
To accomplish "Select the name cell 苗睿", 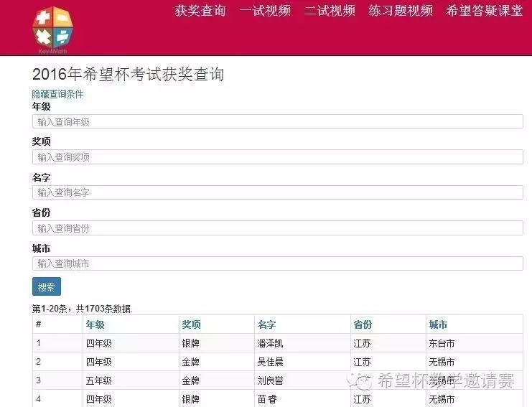I will tap(267, 399).
